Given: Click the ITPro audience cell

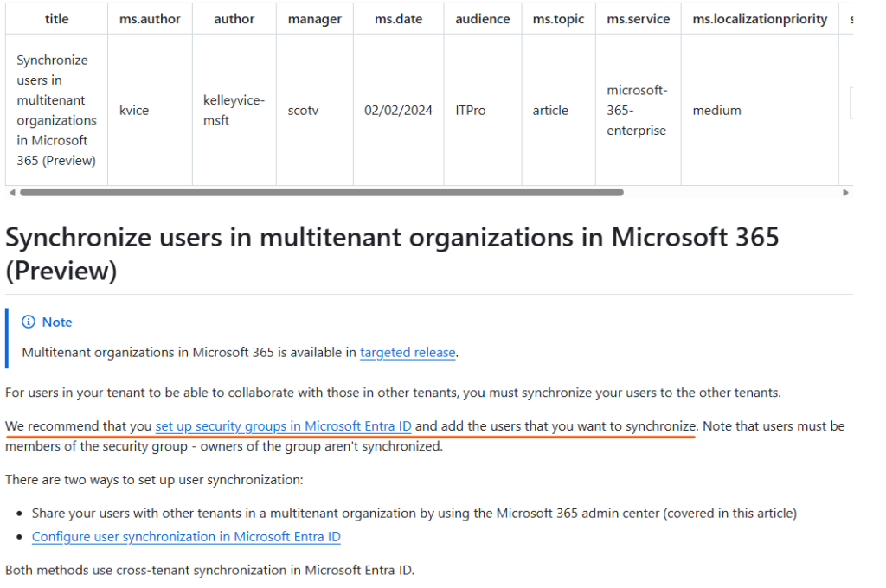Looking at the screenshot, I should [471, 111].
